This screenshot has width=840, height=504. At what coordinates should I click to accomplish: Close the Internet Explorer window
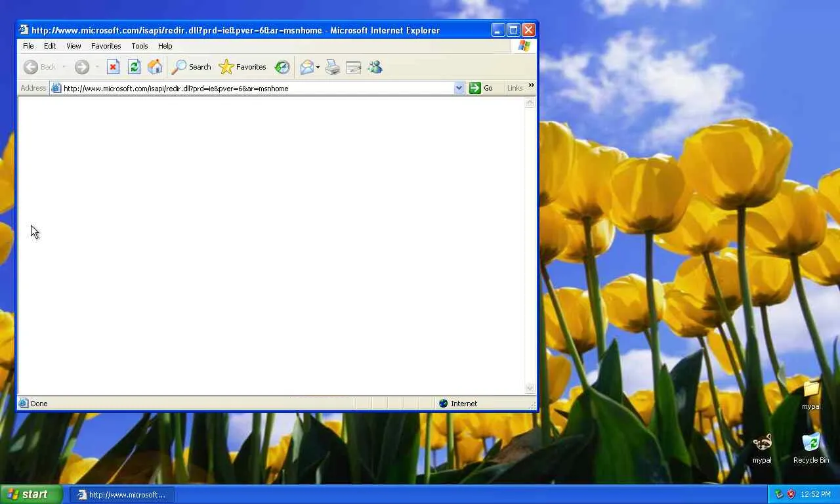(528, 30)
